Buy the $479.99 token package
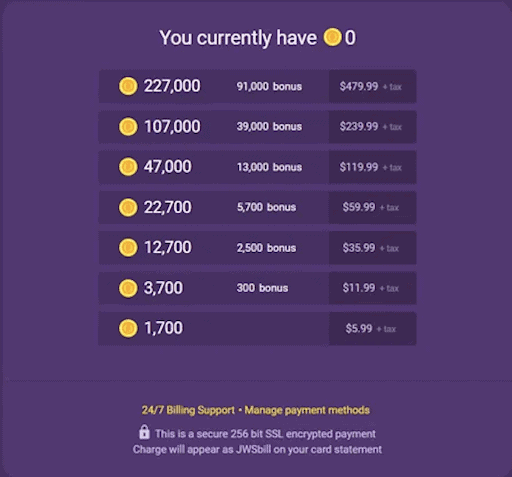The image size is (512, 477). (x=373, y=86)
